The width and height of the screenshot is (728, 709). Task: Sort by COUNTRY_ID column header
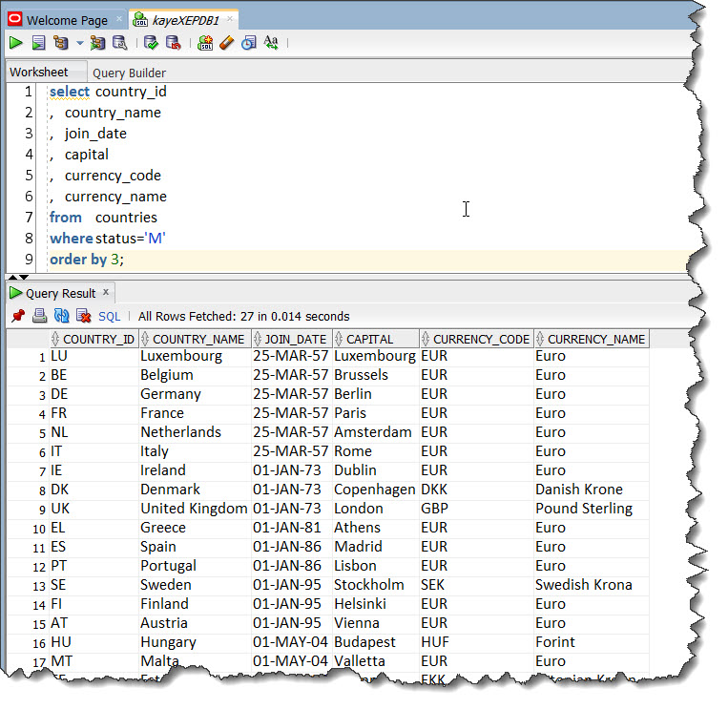click(x=94, y=339)
